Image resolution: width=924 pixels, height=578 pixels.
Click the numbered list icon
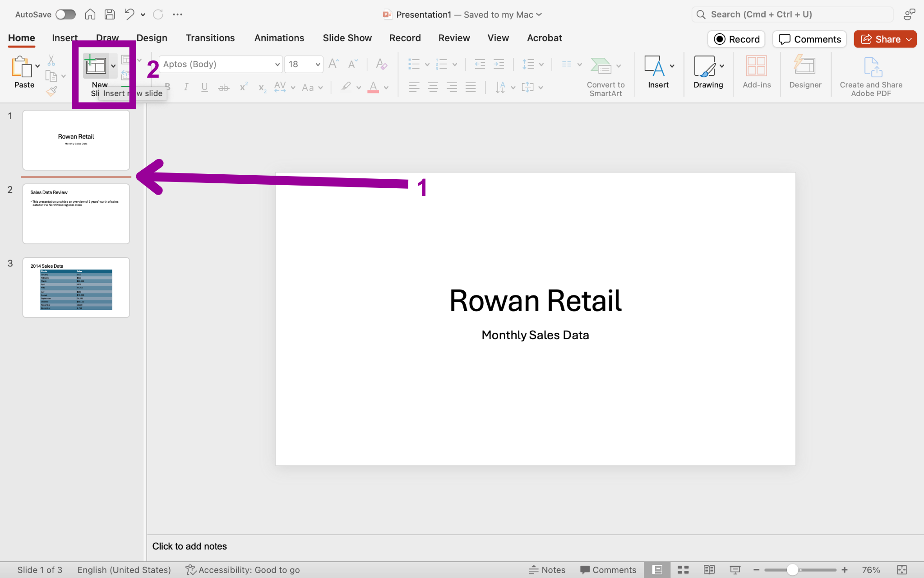441,64
